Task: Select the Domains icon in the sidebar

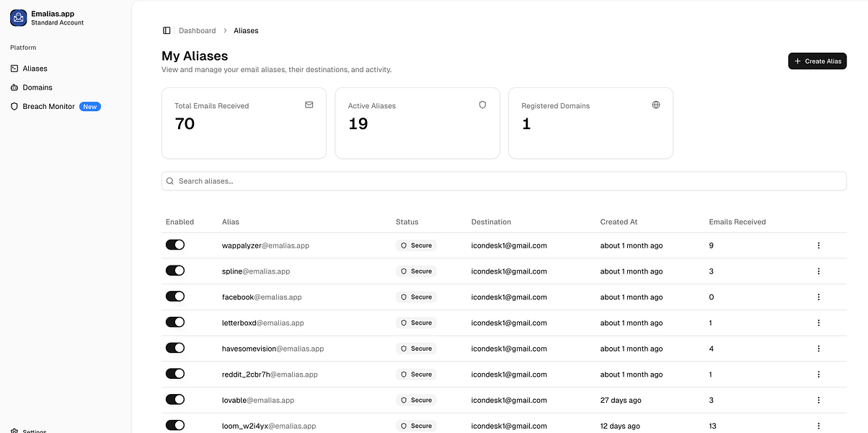Action: click(14, 87)
